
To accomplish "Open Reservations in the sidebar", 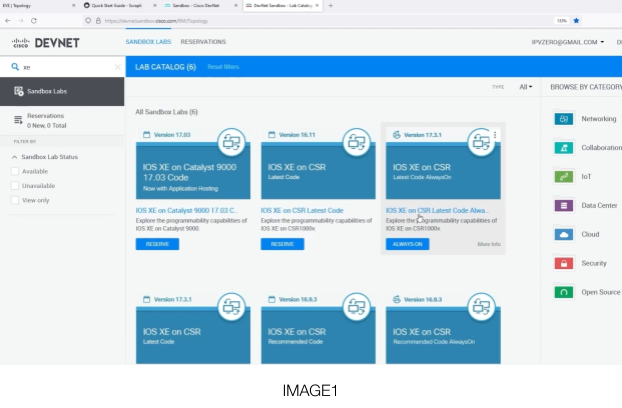I will (62, 121).
